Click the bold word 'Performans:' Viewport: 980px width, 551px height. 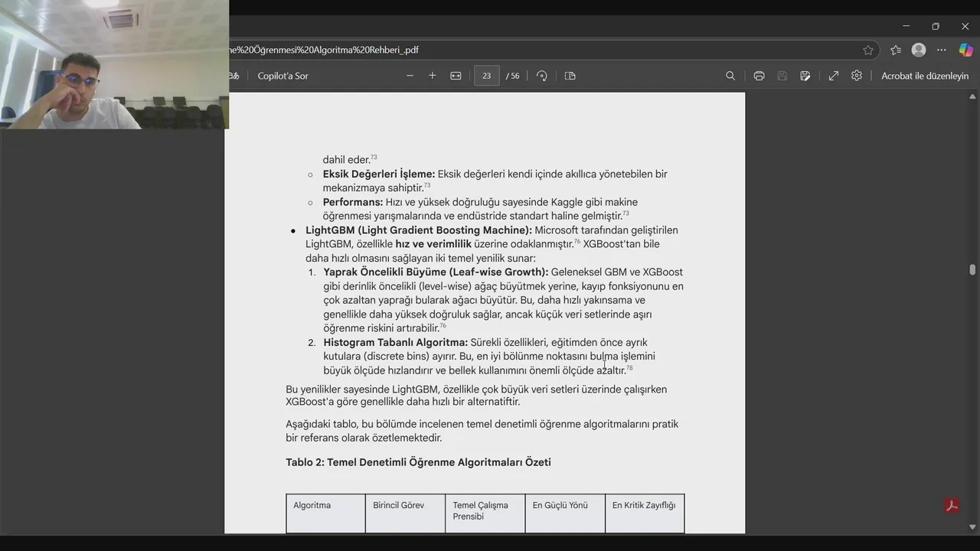tap(353, 202)
